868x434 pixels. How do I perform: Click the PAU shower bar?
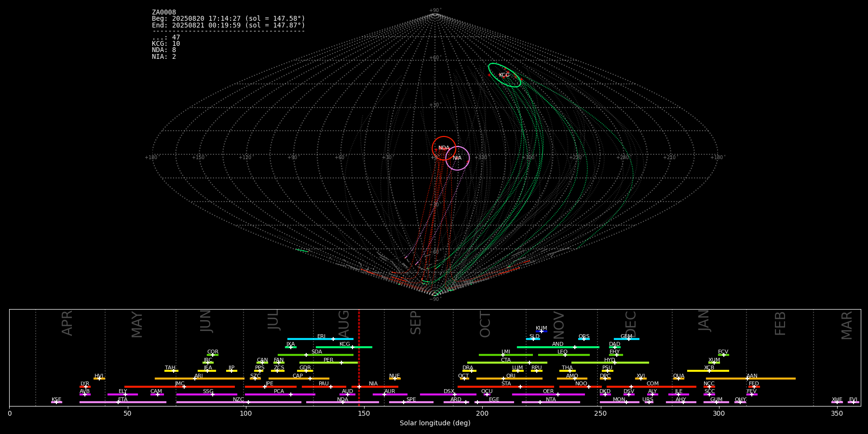tap(324, 387)
